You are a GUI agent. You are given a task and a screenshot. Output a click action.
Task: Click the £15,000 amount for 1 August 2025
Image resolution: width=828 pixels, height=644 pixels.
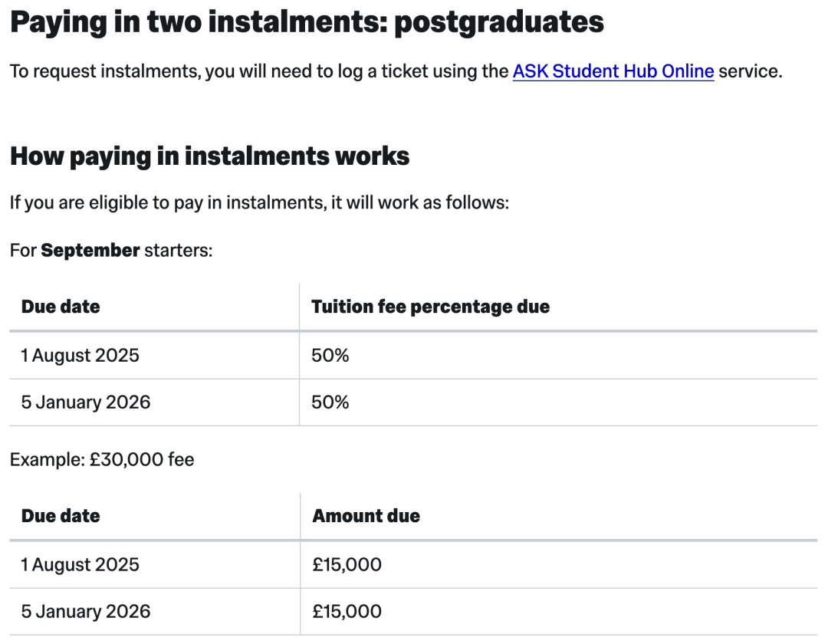(x=347, y=565)
